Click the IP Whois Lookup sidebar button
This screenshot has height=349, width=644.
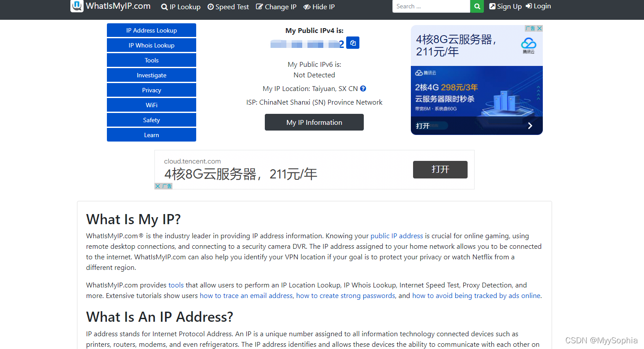[x=151, y=45]
